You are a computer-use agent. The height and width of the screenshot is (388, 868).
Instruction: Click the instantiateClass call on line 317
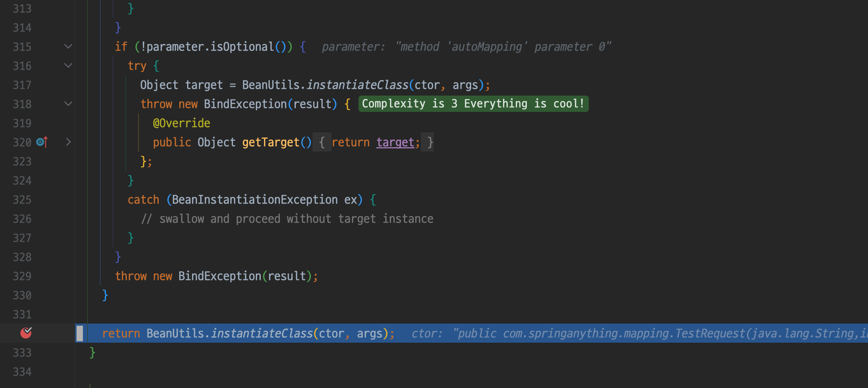pyautogui.click(x=357, y=85)
